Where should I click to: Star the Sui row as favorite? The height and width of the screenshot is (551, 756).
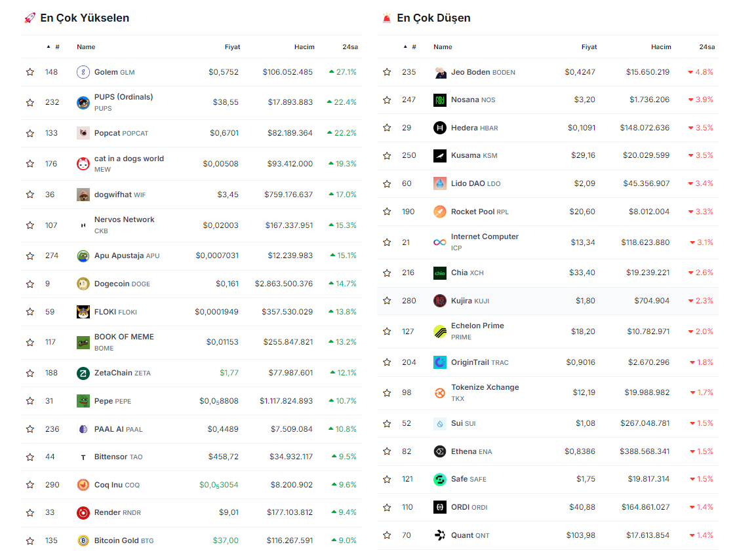click(387, 423)
